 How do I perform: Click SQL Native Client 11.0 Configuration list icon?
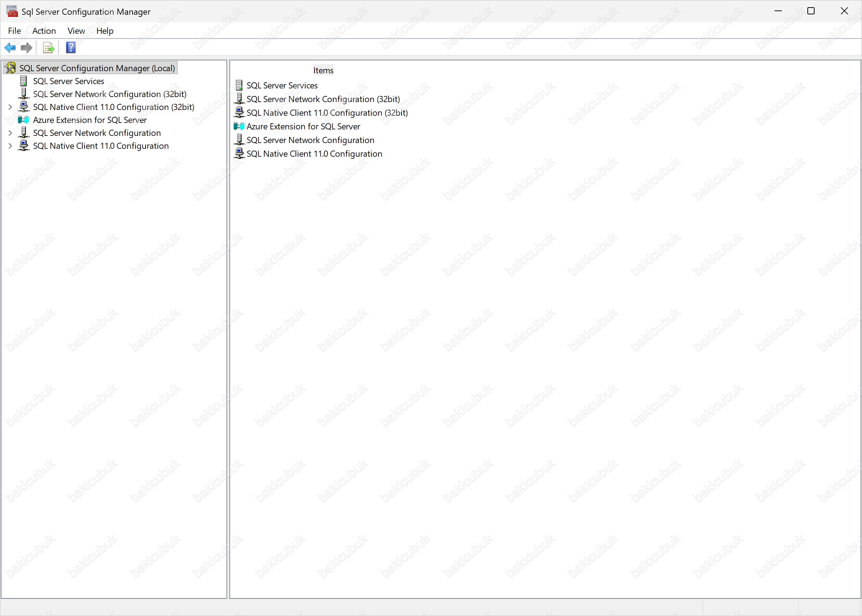point(239,153)
